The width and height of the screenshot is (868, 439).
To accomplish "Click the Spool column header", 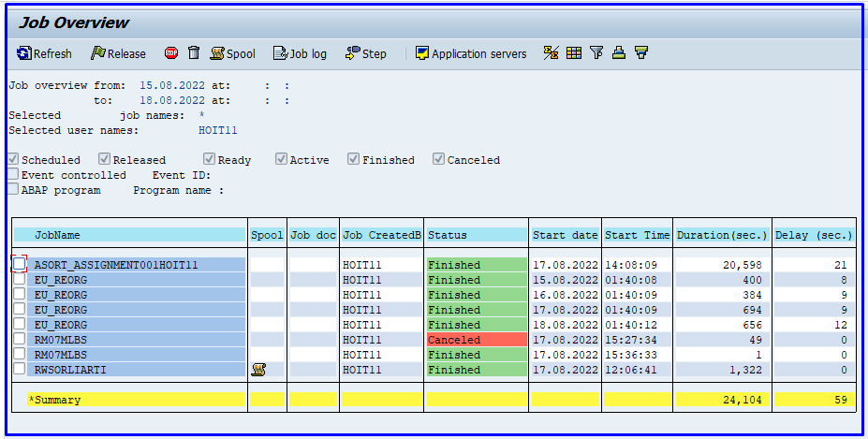I will pyautogui.click(x=267, y=235).
